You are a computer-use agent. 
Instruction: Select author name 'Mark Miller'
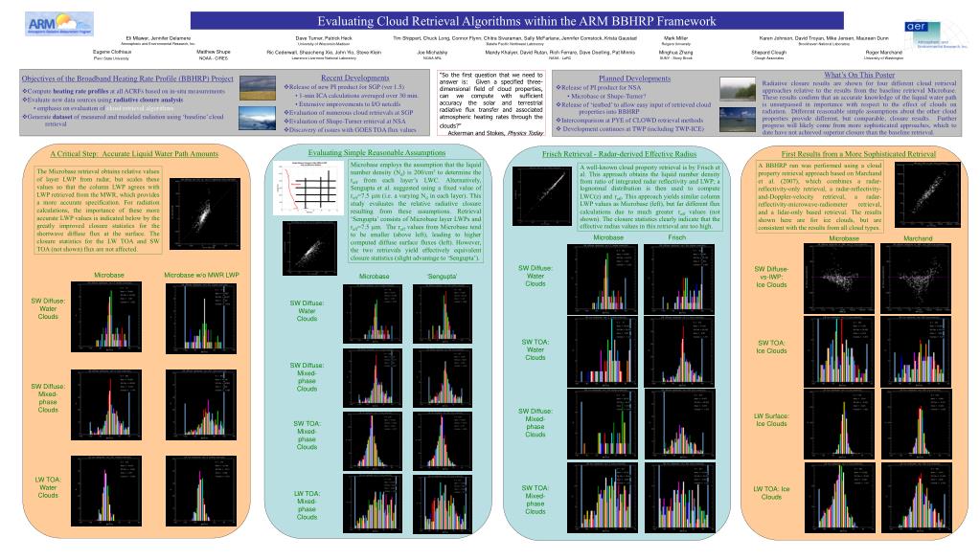(675, 38)
